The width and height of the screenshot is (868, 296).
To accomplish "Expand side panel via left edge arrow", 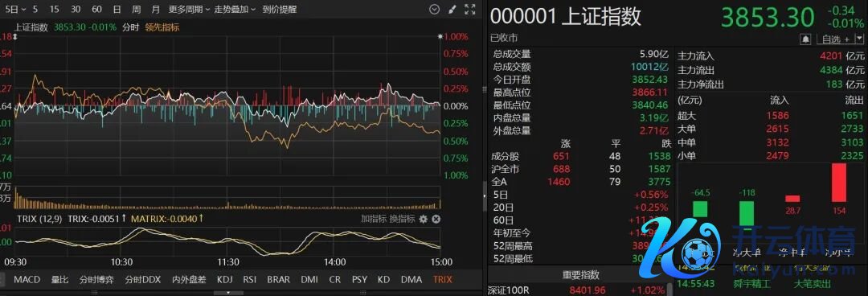I will [485, 195].
